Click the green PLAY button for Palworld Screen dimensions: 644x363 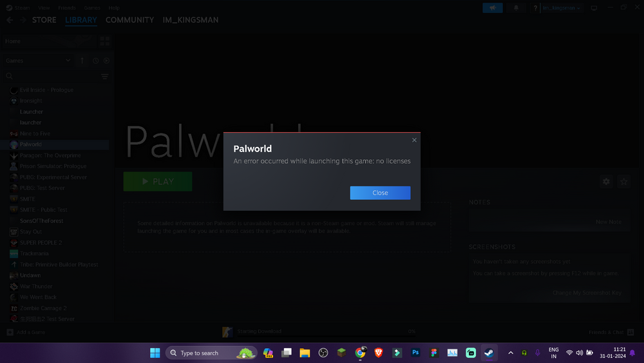coord(158,181)
